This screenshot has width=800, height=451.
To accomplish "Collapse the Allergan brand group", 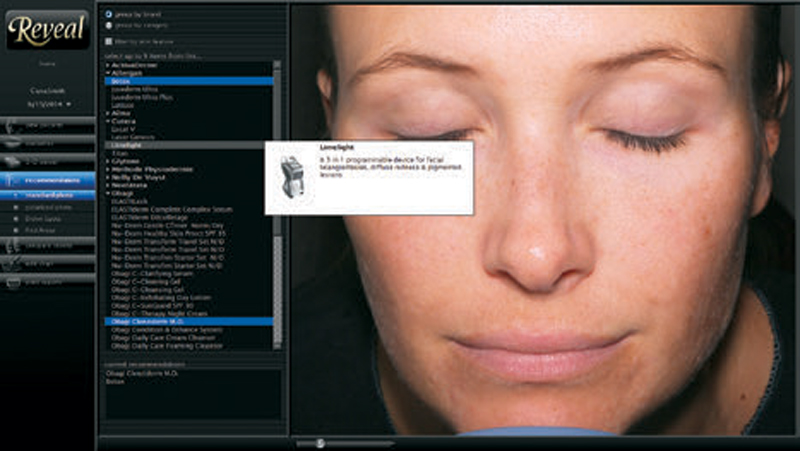I will coord(109,73).
